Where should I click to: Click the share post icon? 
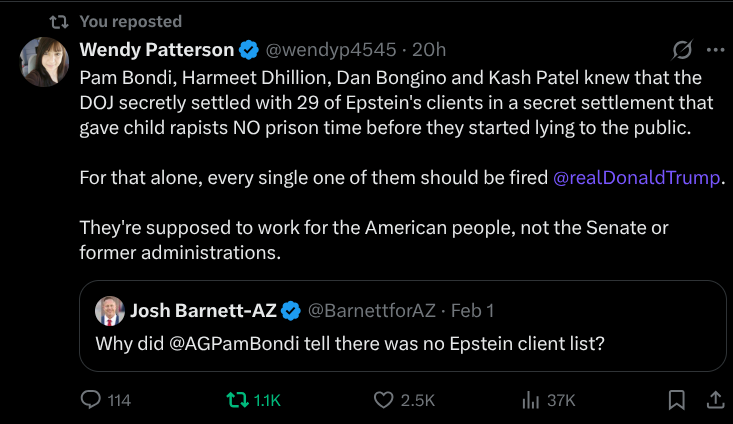[x=714, y=399]
